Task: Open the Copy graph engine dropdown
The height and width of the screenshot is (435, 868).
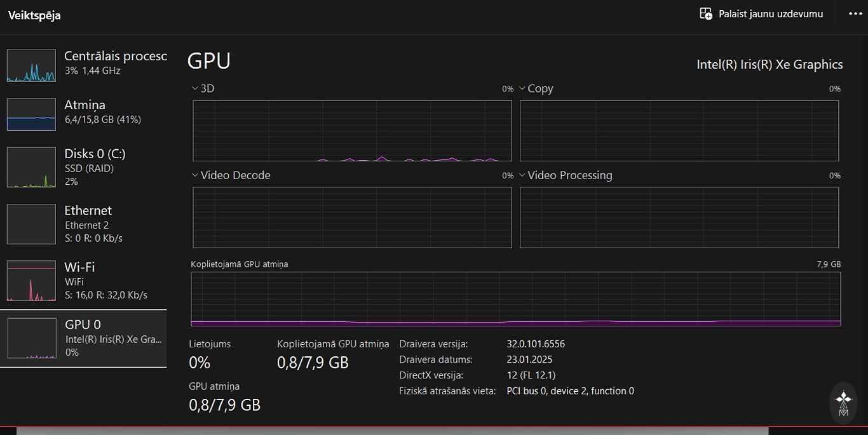Action: click(x=523, y=89)
